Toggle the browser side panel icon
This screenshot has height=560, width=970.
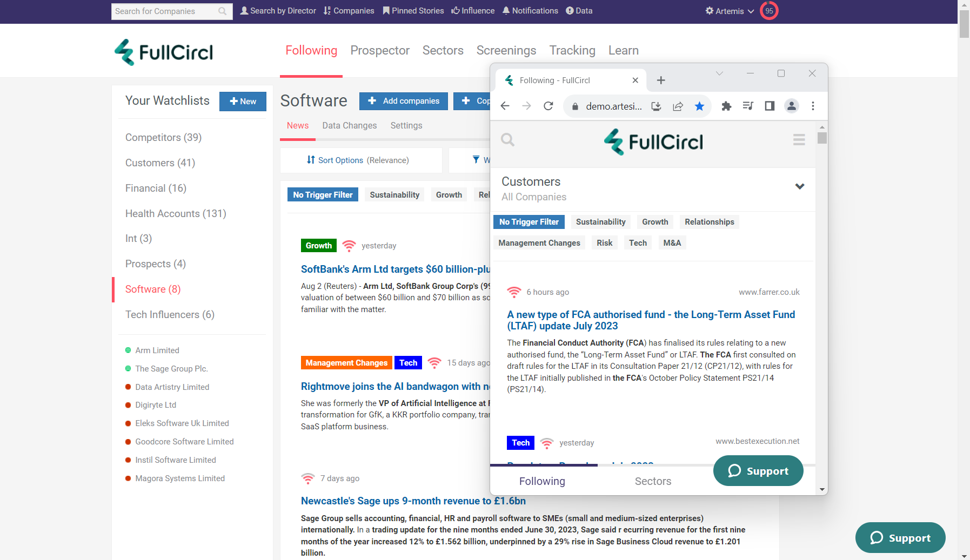pos(770,106)
